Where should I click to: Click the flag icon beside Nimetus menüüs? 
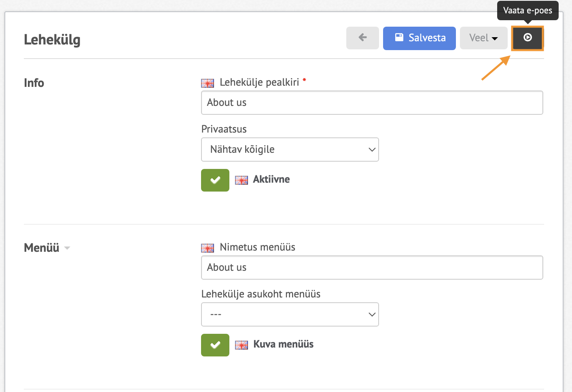click(208, 248)
